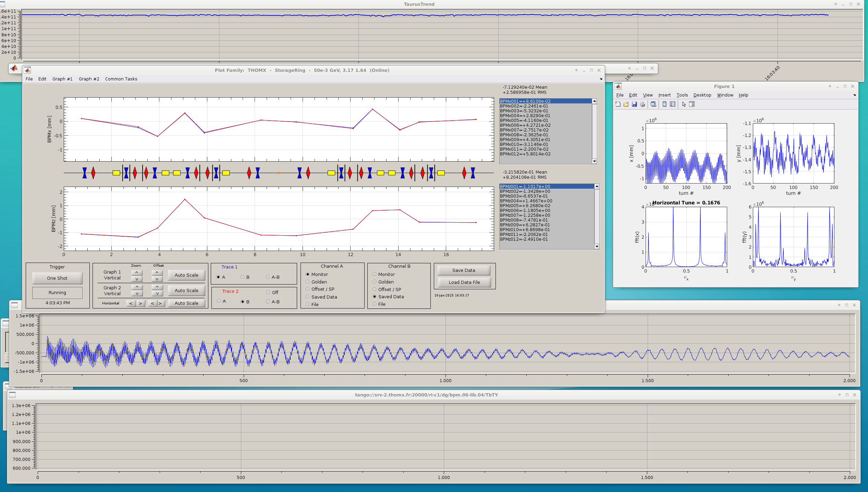Select A-B radio option for Trace 1
Image resolution: width=868 pixels, height=492 pixels.
tap(268, 277)
